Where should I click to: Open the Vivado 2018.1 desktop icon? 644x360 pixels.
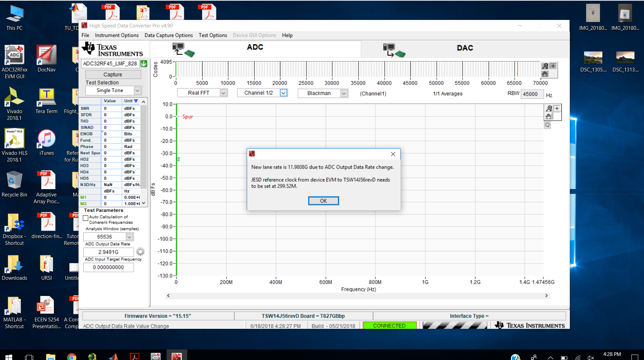pos(15,104)
